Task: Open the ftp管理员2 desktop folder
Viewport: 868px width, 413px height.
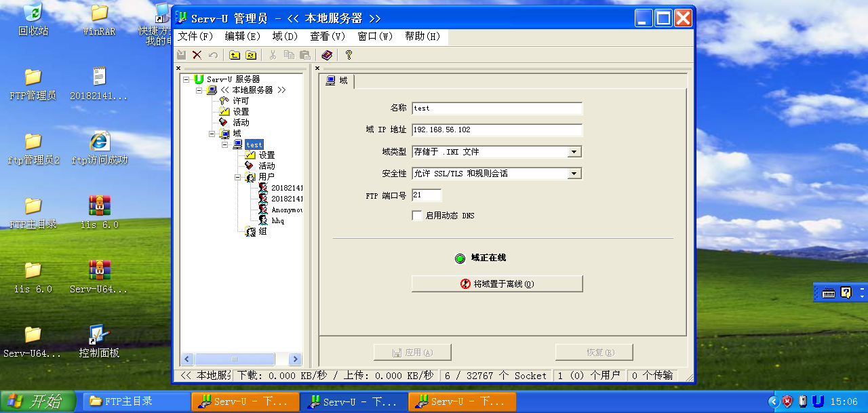Action: tap(33, 149)
